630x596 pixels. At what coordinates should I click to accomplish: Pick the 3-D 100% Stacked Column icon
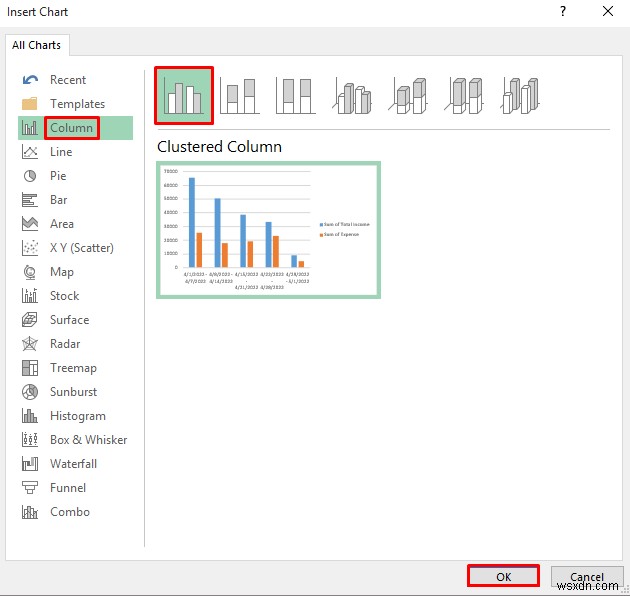464,96
